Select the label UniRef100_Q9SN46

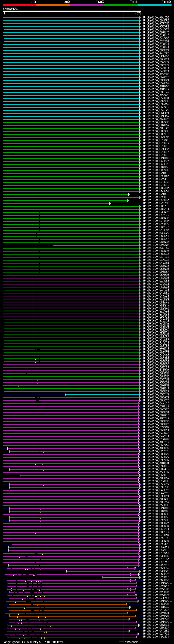tap(156, 586)
